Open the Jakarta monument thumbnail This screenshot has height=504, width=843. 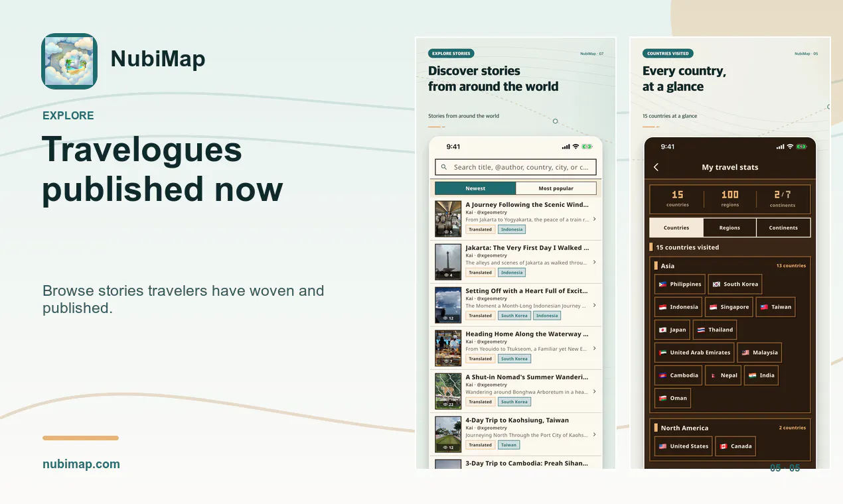pyautogui.click(x=448, y=262)
